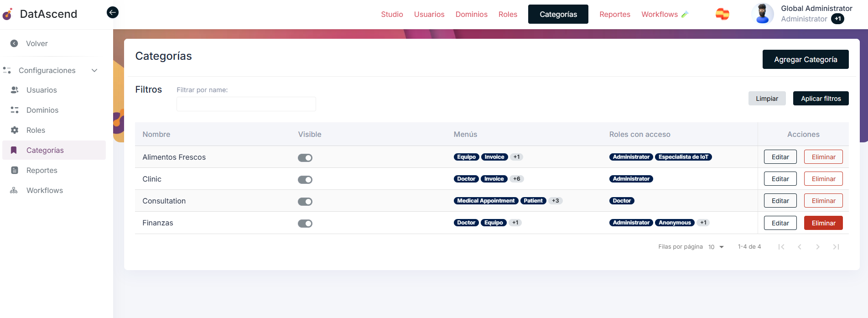Toggle visibility for Alimentos Frescos
Image resolution: width=868 pixels, height=318 pixels.
305,158
